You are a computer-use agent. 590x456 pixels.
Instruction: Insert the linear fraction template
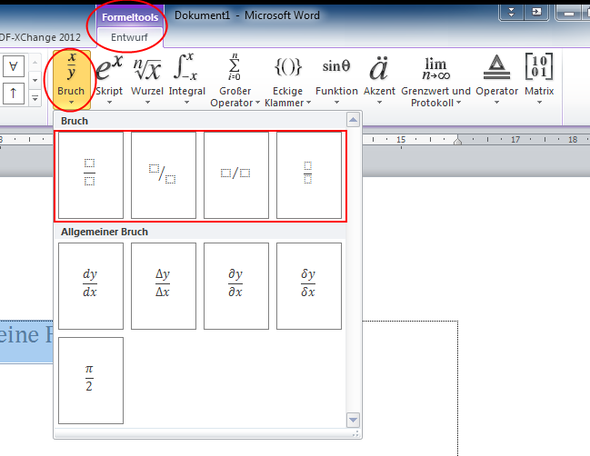[236, 175]
